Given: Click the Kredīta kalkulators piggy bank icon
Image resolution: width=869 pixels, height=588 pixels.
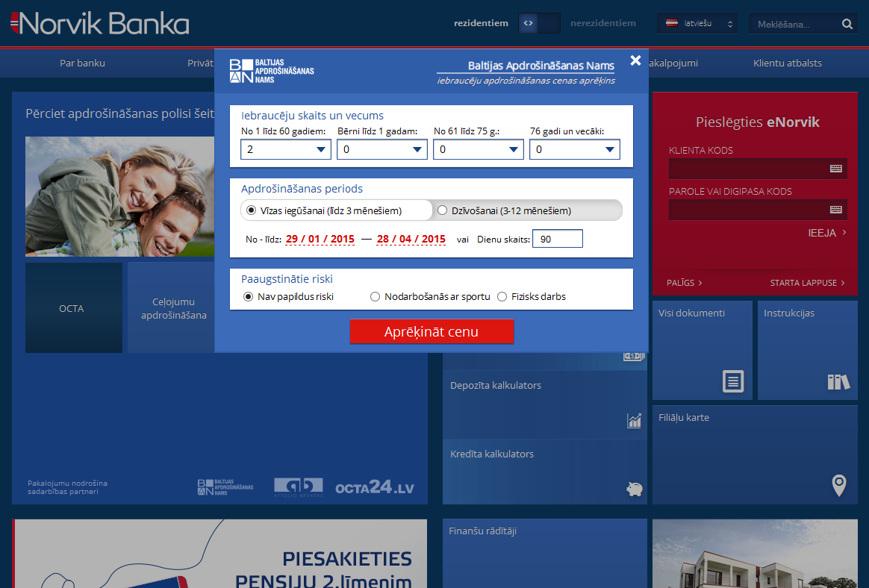Looking at the screenshot, I should (x=634, y=489).
